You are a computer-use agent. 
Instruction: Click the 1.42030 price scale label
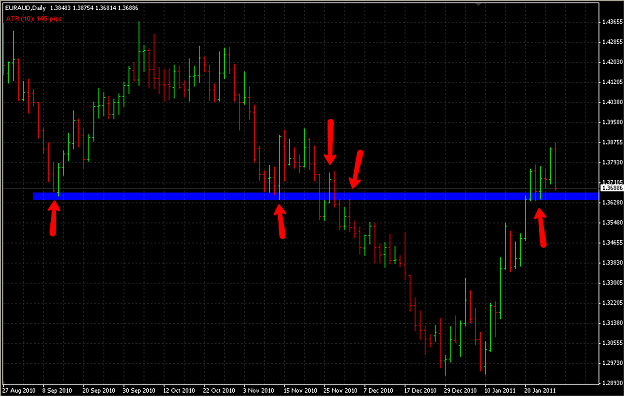pyautogui.click(x=612, y=62)
